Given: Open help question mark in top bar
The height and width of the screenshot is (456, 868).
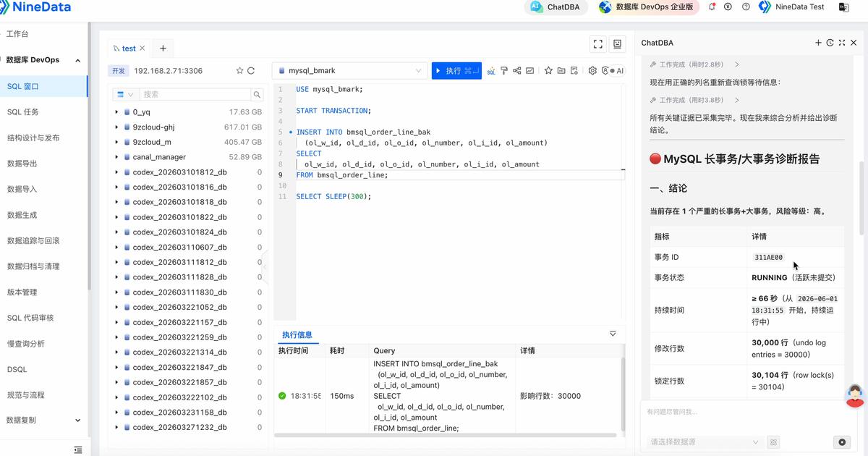Looking at the screenshot, I should 746,7.
